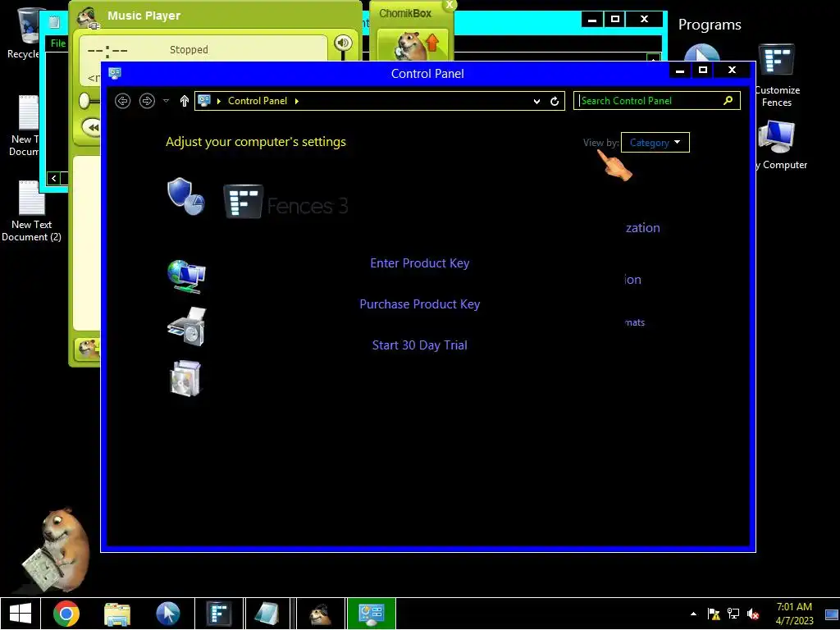Switch to ChomikBox hamster taskbar button
The width and height of the screenshot is (840, 630).
click(x=321, y=614)
